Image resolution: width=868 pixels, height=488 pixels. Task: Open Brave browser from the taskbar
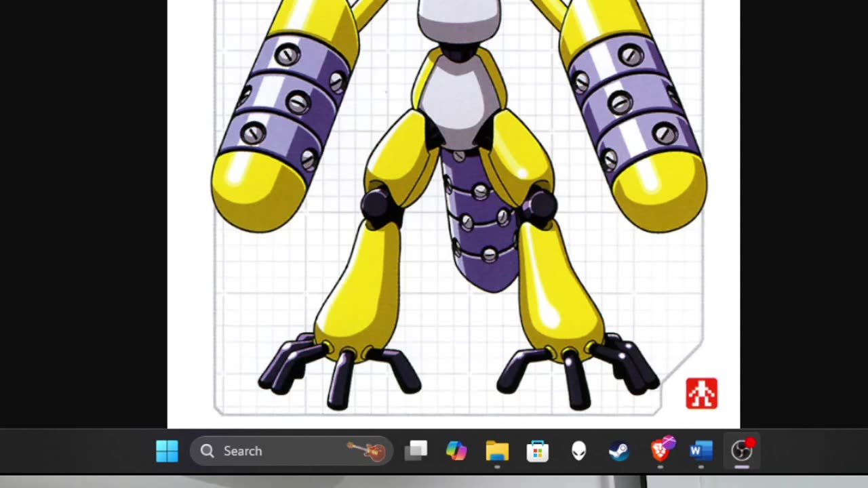click(661, 450)
